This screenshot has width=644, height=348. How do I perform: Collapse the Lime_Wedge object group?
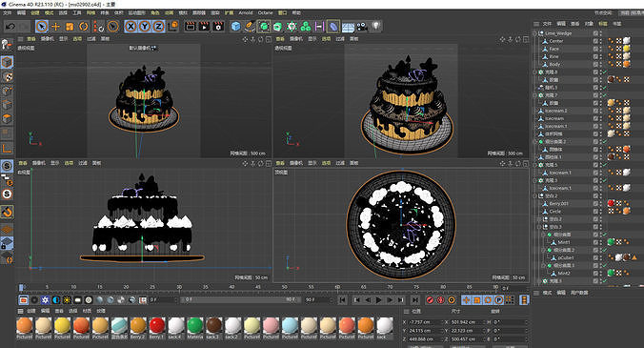tap(535, 33)
